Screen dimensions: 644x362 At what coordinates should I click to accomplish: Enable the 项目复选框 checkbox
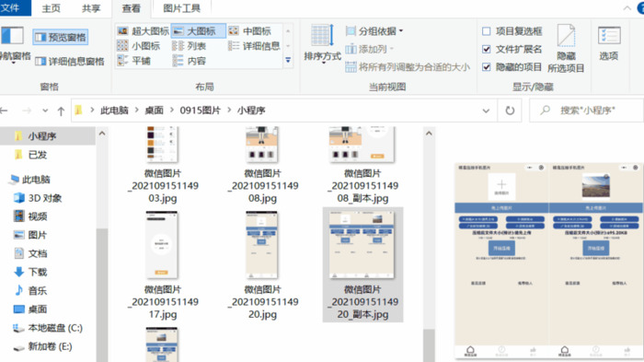point(487,31)
